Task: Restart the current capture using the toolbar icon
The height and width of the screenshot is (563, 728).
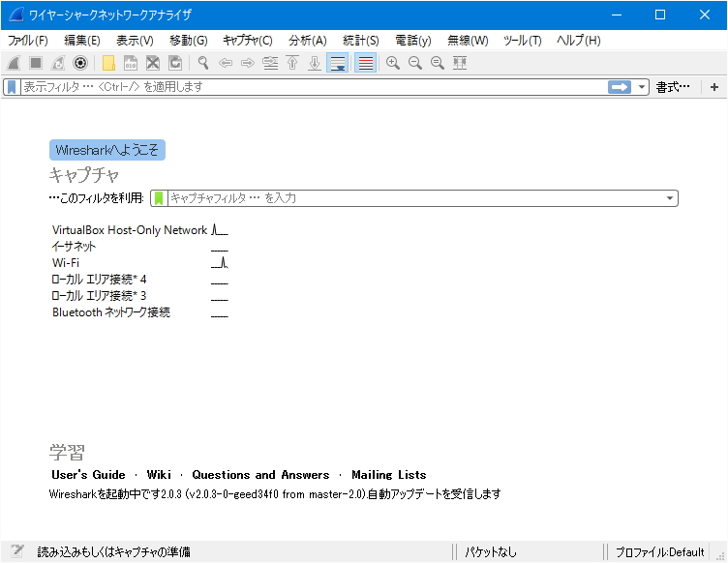Action: click(x=58, y=63)
